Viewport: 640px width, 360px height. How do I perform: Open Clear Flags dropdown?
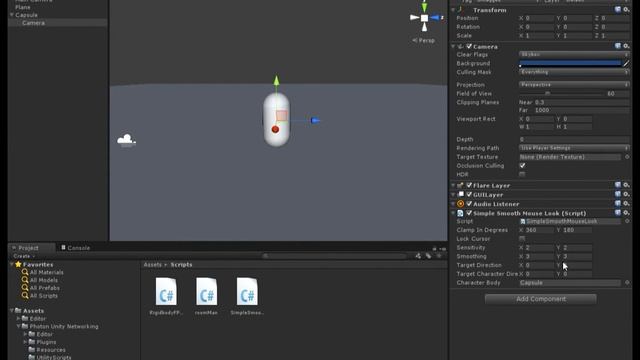click(574, 54)
